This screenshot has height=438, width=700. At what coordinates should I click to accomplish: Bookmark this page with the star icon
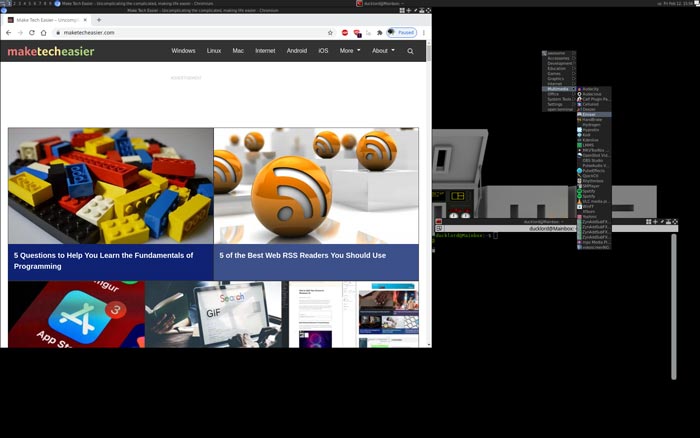coord(330,32)
